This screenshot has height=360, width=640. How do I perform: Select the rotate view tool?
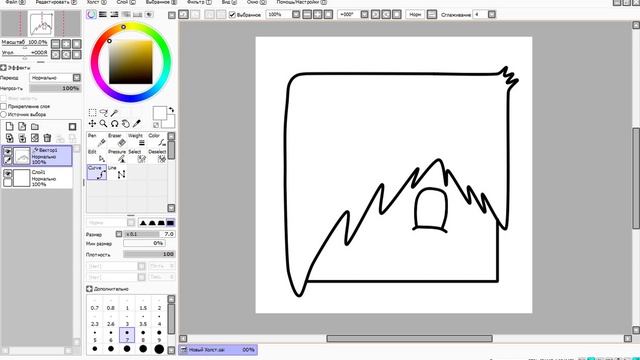point(115,123)
